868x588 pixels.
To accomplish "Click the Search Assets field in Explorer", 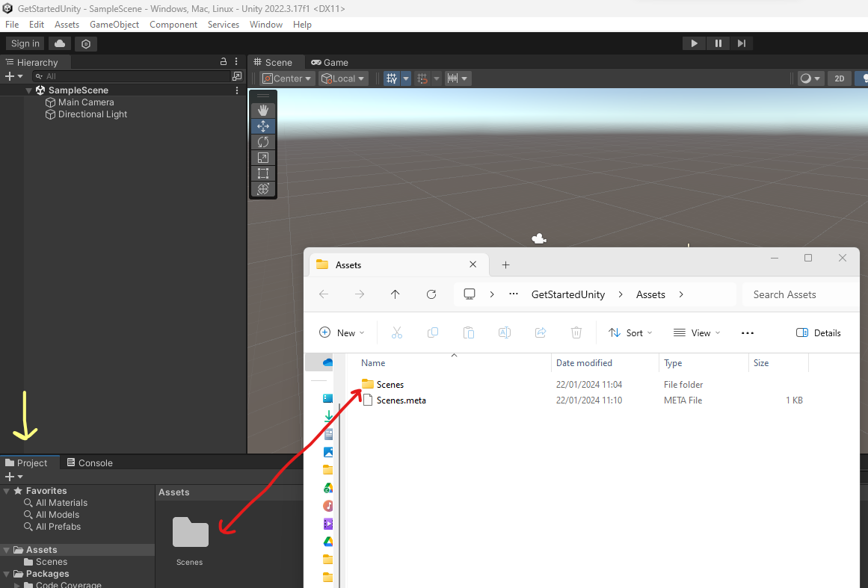I will coord(801,294).
